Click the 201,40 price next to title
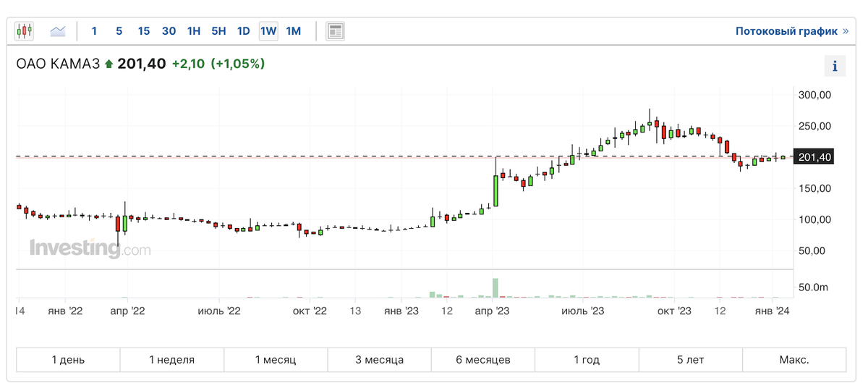 (x=141, y=64)
